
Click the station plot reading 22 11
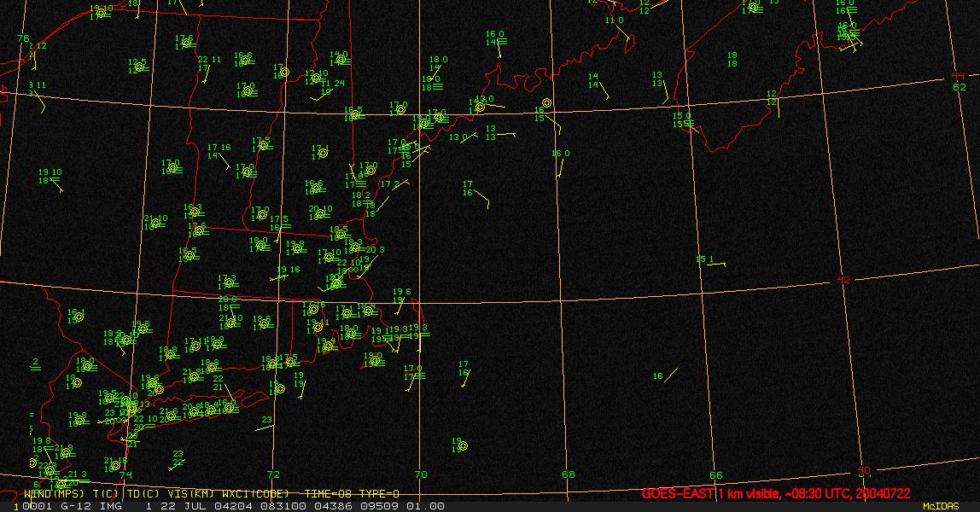209,60
